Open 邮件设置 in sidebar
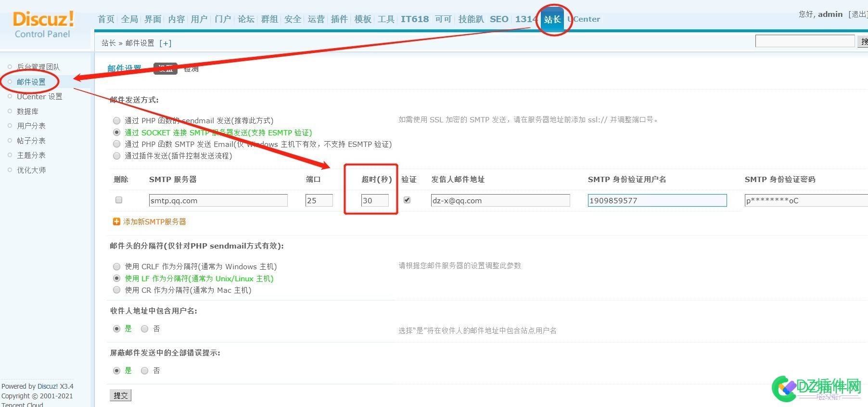The height and width of the screenshot is (407, 868). click(x=31, y=82)
